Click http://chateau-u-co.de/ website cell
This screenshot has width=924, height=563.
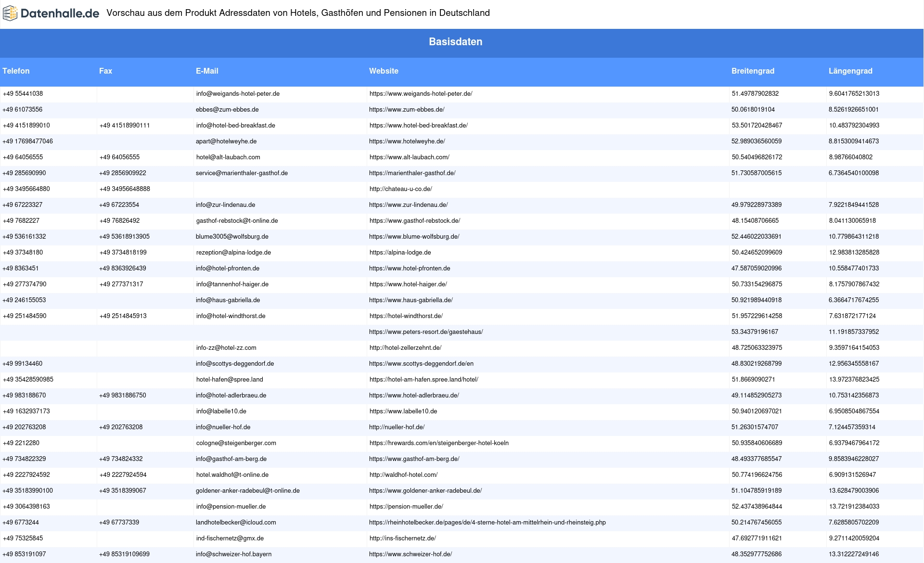coord(401,189)
